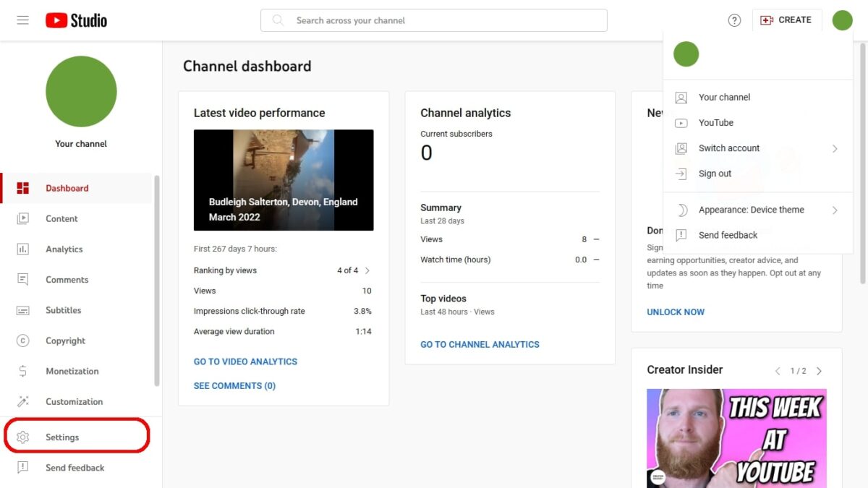
Task: Click the Channel dashboard heading
Action: point(247,67)
